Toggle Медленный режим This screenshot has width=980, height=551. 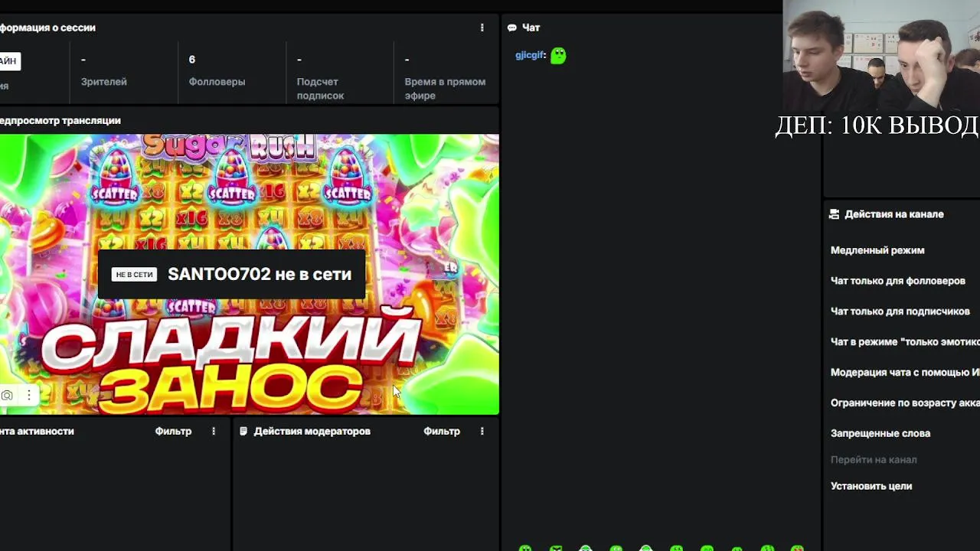tap(877, 250)
